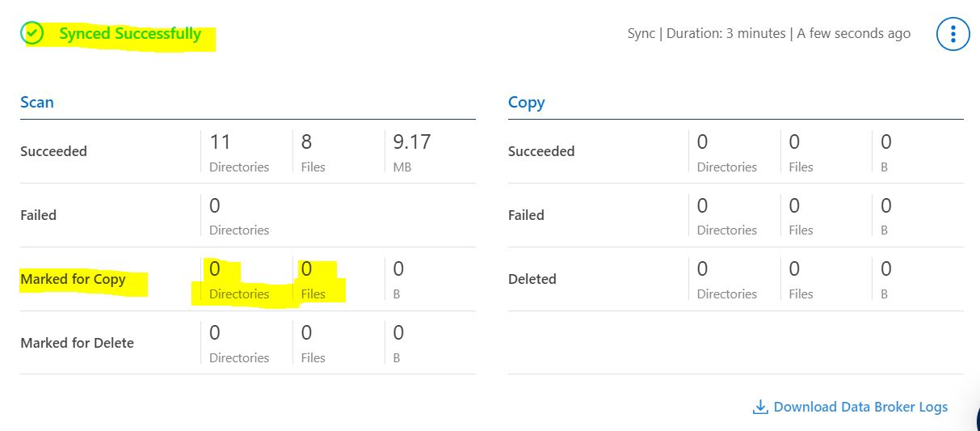
Task: Click the Synced Successfully status text
Action: point(130,34)
